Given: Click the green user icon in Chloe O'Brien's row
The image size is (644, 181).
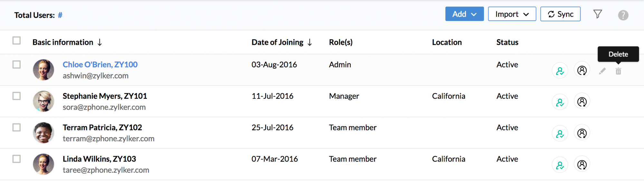Looking at the screenshot, I should pos(560,71).
